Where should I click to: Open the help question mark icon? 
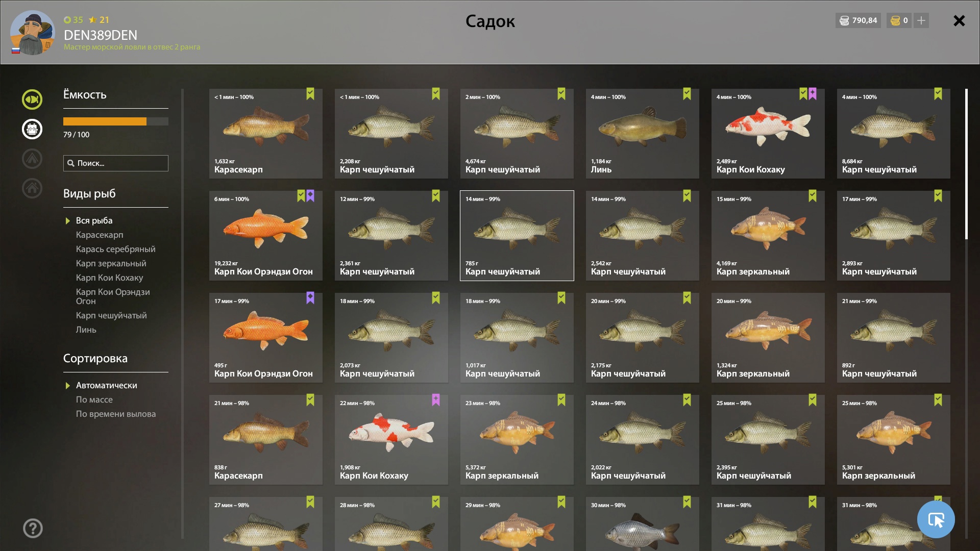point(33,529)
